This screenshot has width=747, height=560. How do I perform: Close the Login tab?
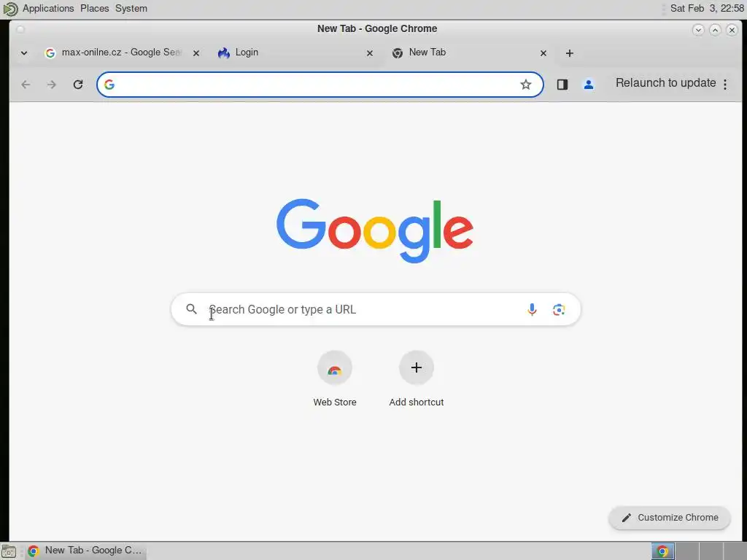[x=369, y=53]
